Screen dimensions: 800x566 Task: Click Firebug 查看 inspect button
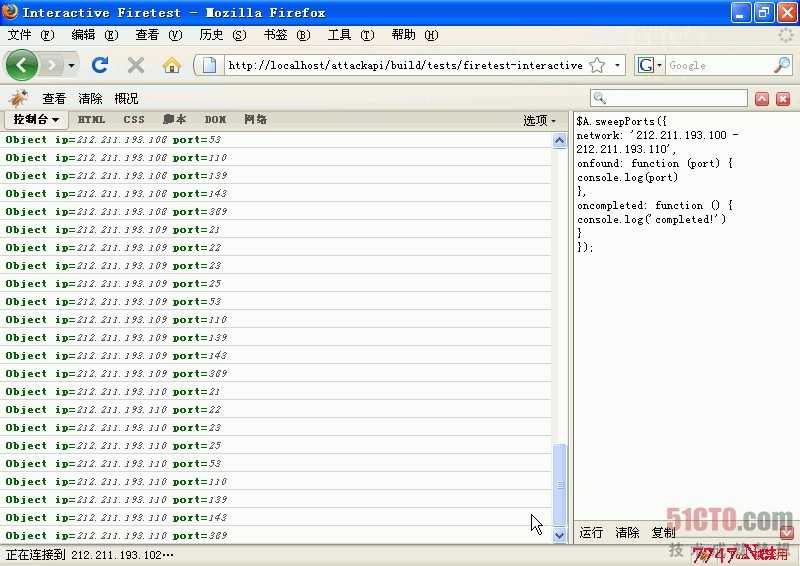(x=54, y=99)
